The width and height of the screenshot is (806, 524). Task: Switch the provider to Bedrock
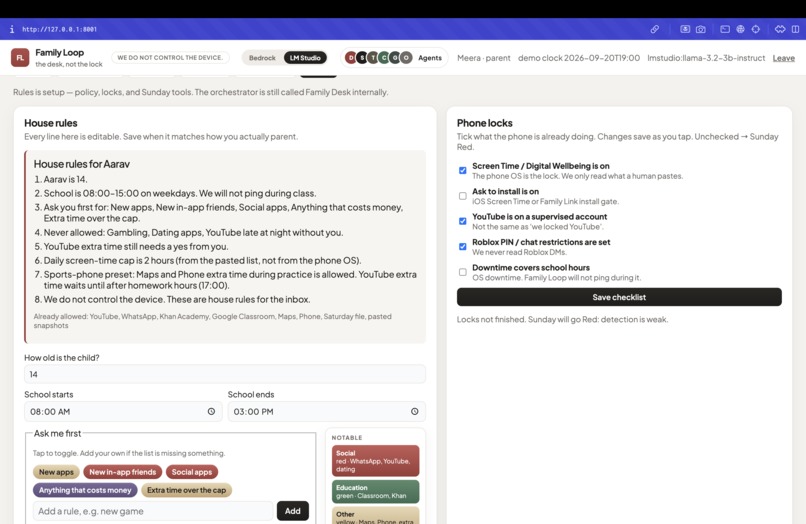[262, 58]
